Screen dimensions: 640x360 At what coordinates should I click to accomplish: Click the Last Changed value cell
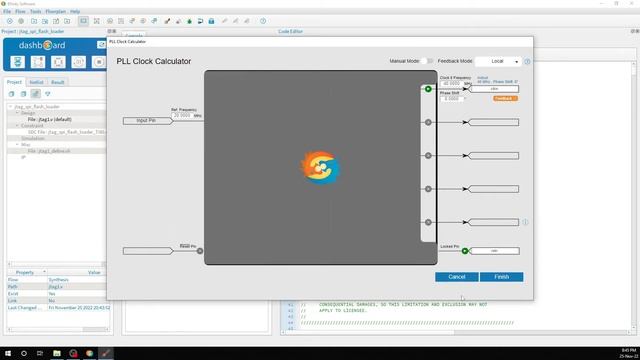pos(79,308)
